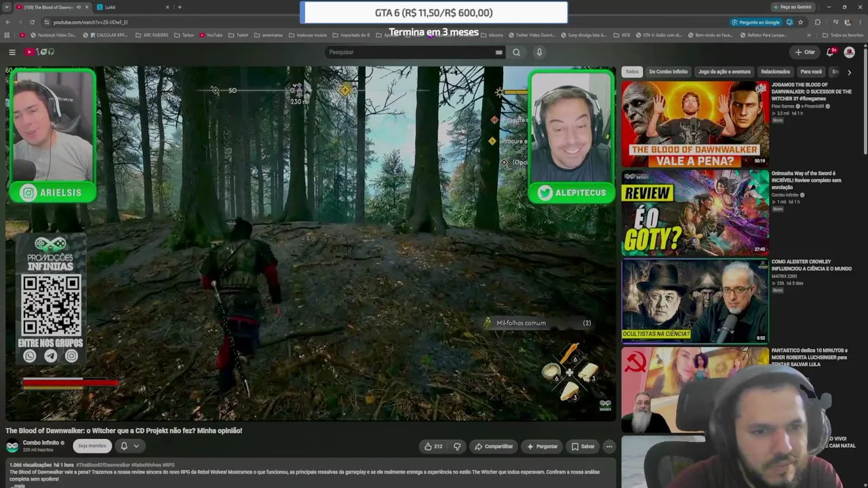Click the Compartilhar button
868x488 pixels.
(x=494, y=446)
